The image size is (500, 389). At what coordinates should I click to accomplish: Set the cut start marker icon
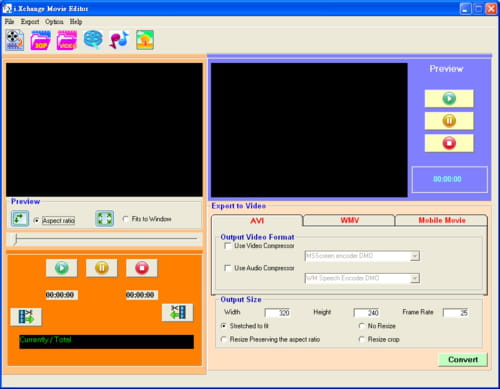pos(26,316)
